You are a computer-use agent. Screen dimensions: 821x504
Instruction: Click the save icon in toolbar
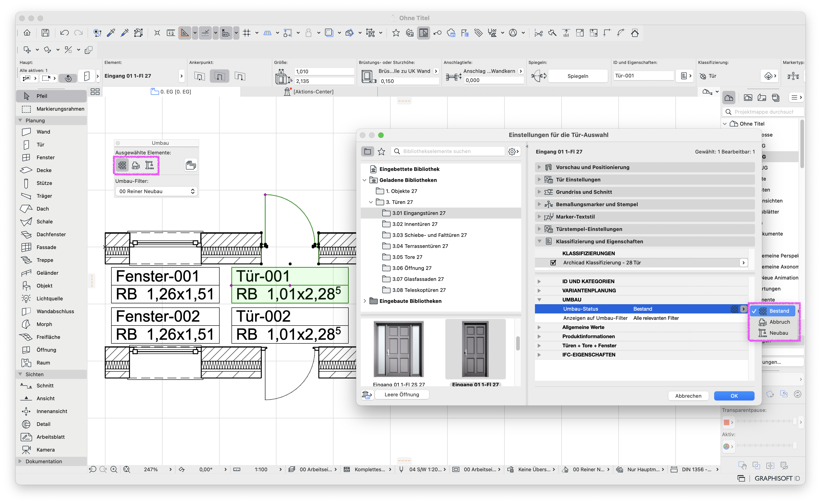click(x=45, y=33)
